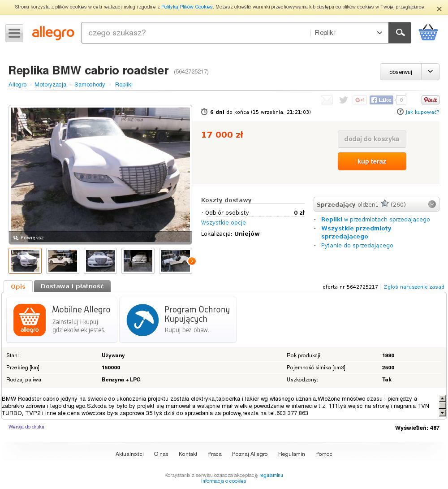
Task: Share listing via Twitter icon
Action: pos(343,100)
